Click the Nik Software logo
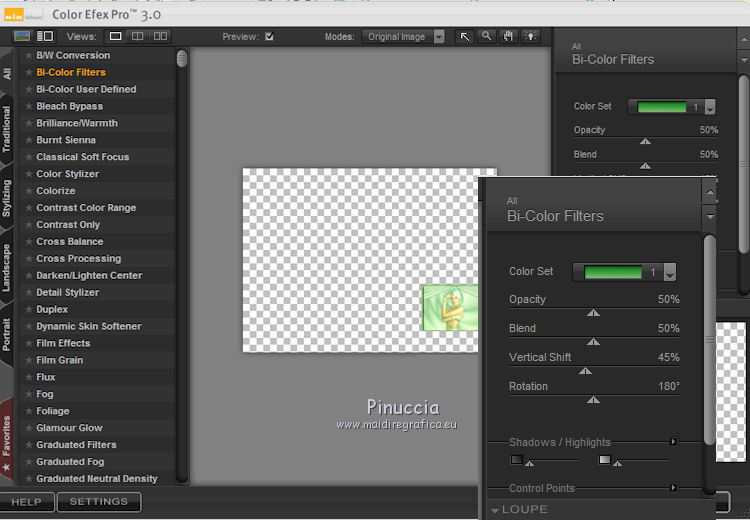 coord(22,15)
